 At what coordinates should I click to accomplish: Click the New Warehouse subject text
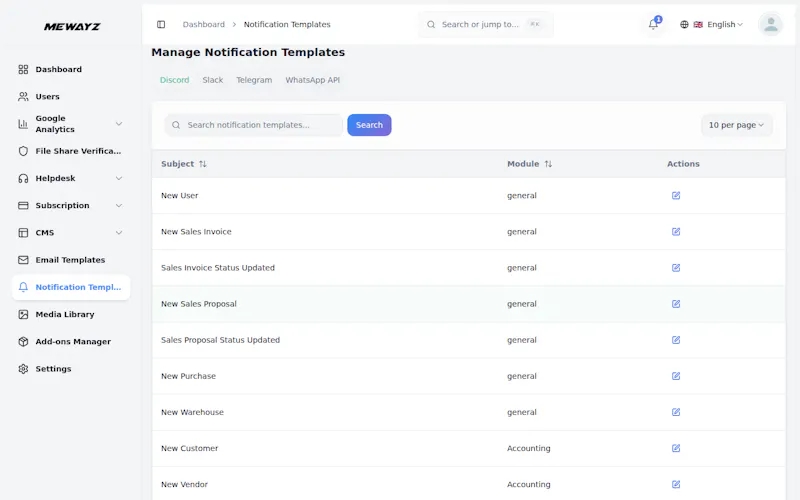point(192,412)
